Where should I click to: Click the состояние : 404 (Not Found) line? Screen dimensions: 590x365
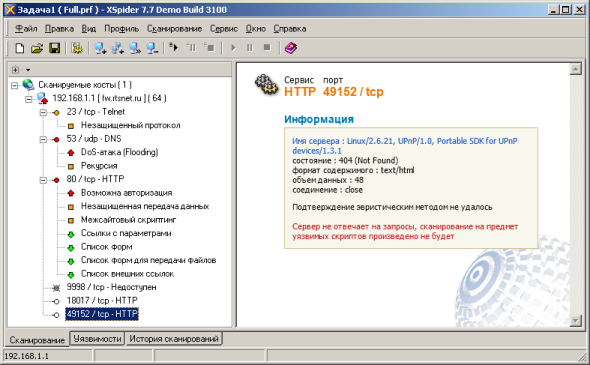(x=345, y=161)
